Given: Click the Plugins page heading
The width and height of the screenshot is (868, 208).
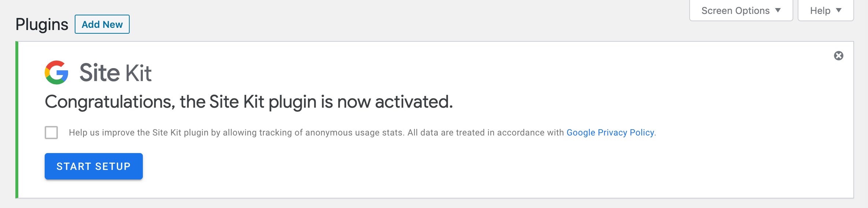Looking at the screenshot, I should point(42,25).
